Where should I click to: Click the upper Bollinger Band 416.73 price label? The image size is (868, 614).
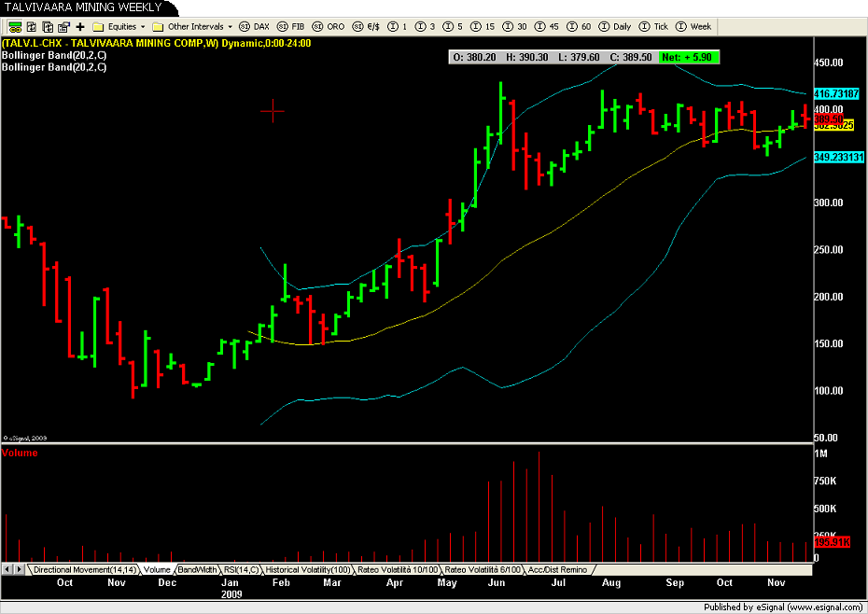pos(836,94)
